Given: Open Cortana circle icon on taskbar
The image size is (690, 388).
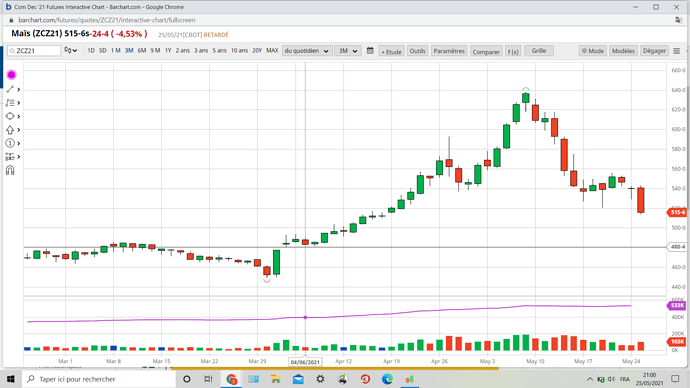Looking at the screenshot, I should (187, 379).
